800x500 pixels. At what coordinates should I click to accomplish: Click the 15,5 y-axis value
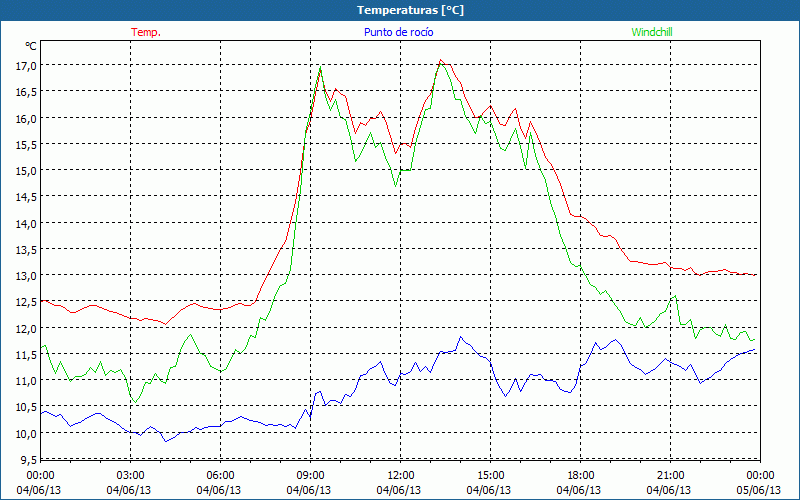click(x=27, y=144)
